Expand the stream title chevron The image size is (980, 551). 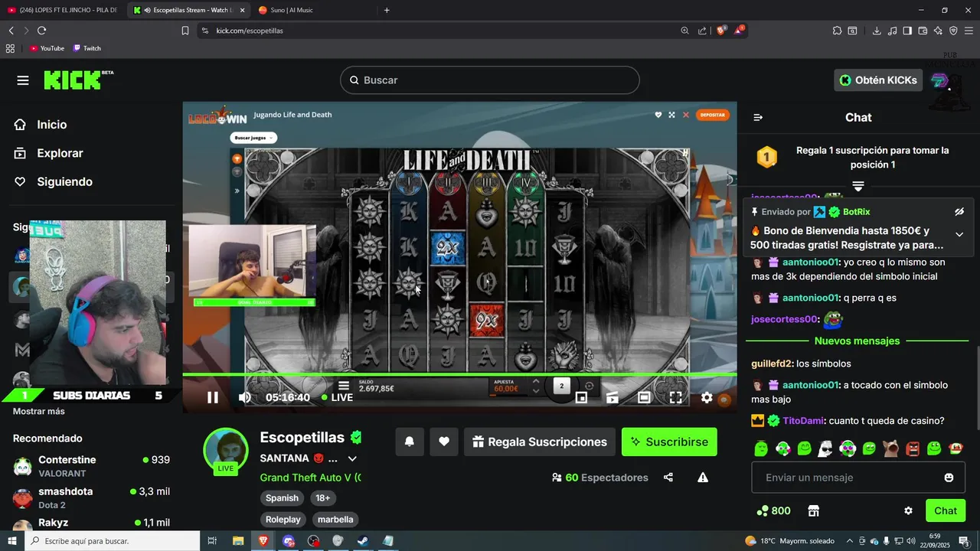click(352, 458)
